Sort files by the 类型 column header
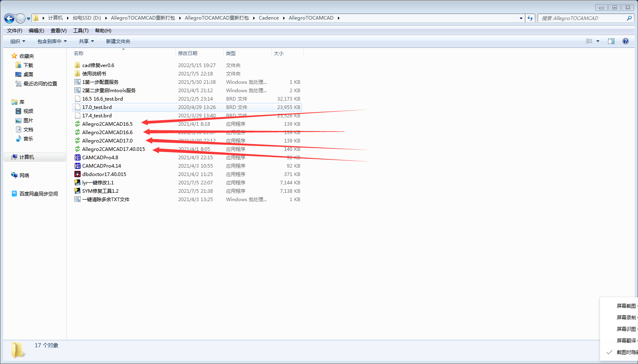This screenshot has height=364, width=638. pos(231,53)
